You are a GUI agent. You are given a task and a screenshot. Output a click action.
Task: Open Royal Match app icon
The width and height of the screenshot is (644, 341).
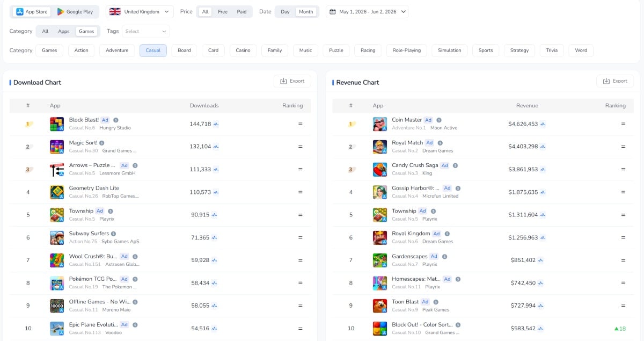(380, 147)
